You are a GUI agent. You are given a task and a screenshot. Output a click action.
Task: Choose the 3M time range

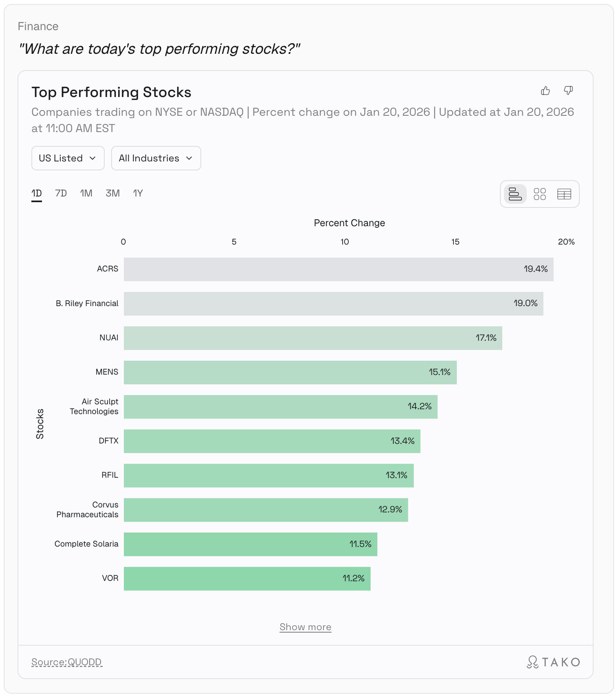[112, 193]
